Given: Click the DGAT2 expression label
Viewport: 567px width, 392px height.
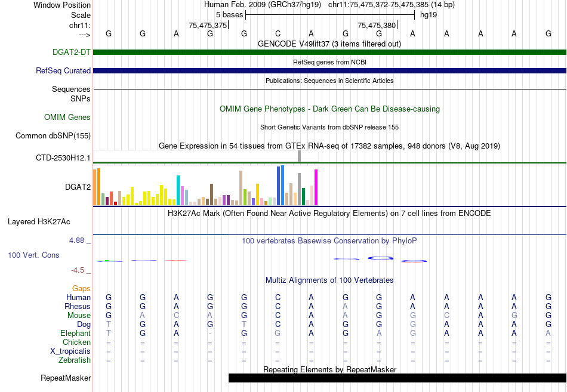Looking at the screenshot, I should 78,187.
